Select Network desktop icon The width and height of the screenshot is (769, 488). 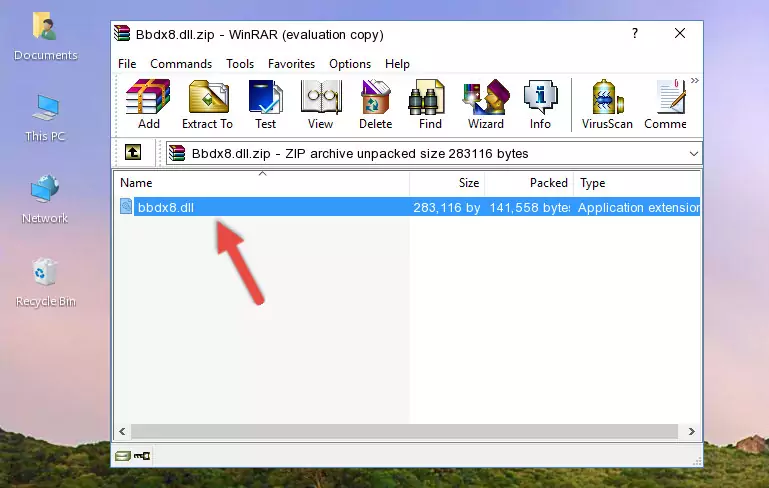[x=45, y=199]
